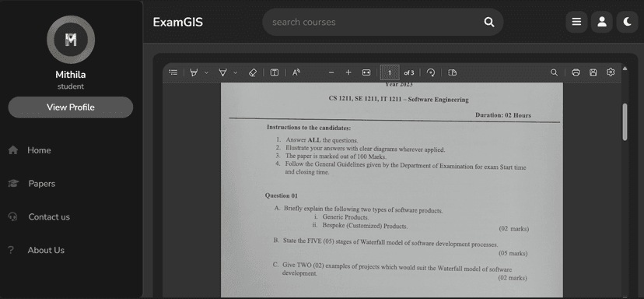Viewport: 644px width, 299px height.
Task: Go to Papers in the sidebar
Action: point(41,184)
